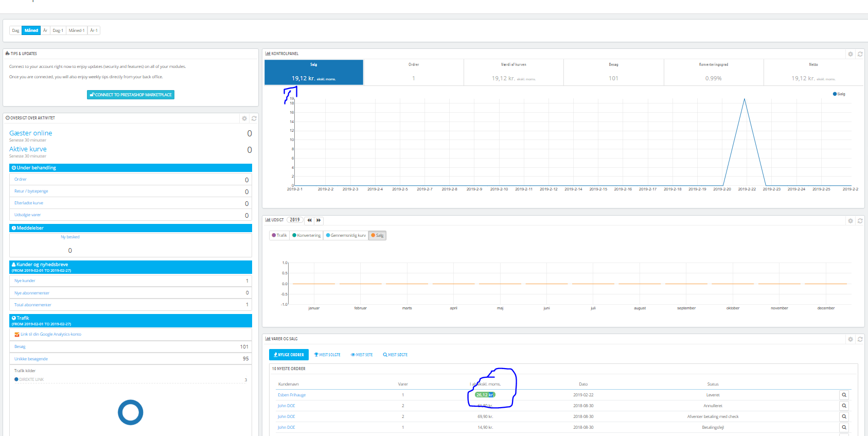Open John DOE customer in Betalingsfejl row

click(287, 427)
